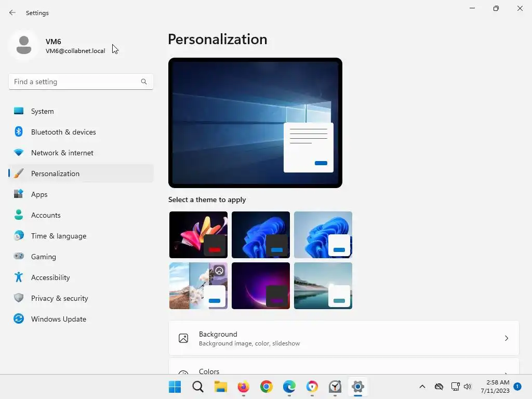Viewport: 532px width, 399px height.
Task: Expand Background settings chevron
Action: 506,338
